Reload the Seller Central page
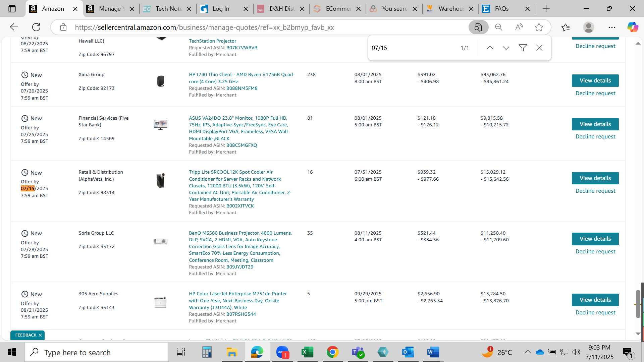 [36, 27]
